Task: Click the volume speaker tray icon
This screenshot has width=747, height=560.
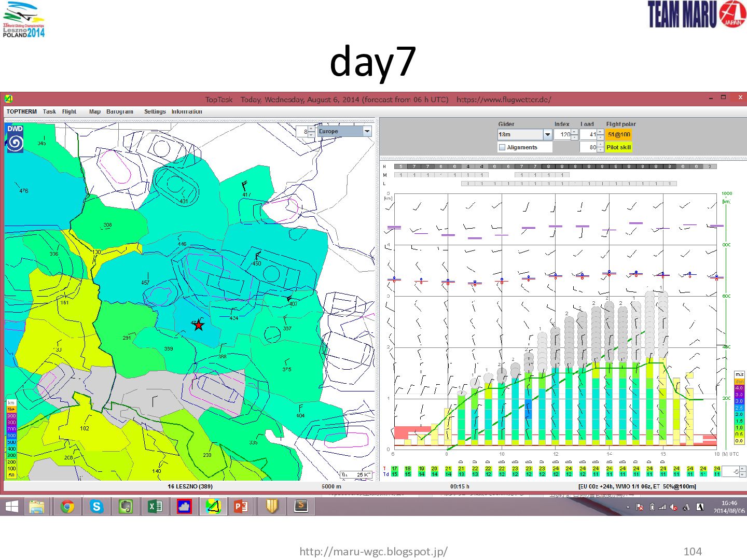Action: [674, 507]
